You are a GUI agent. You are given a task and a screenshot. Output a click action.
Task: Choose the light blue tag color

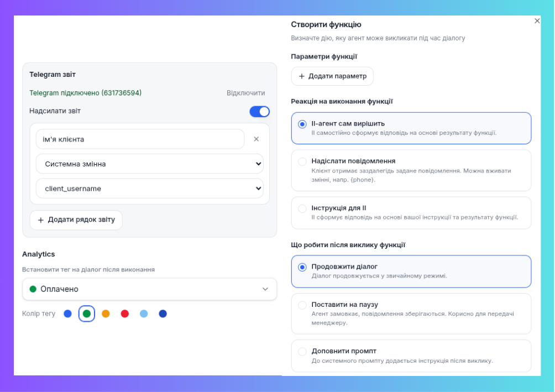144,313
